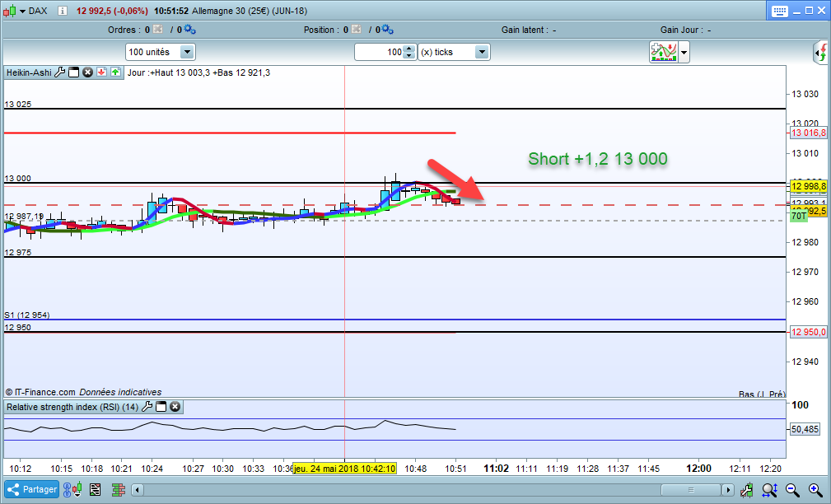Screen dimensions: 831x504
Task: Decrease tick value with down stepper arrow
Action: pyautogui.click(x=408, y=56)
